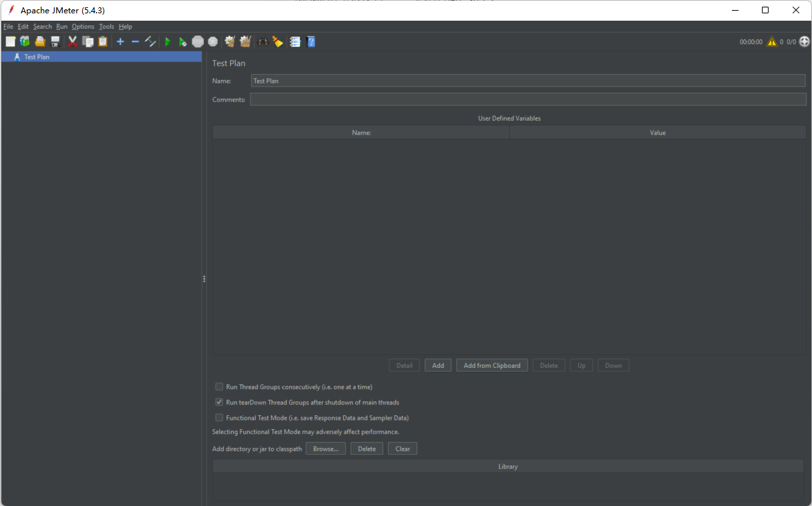Select the Test Plan tree node
The width and height of the screenshot is (812, 506).
pos(101,57)
